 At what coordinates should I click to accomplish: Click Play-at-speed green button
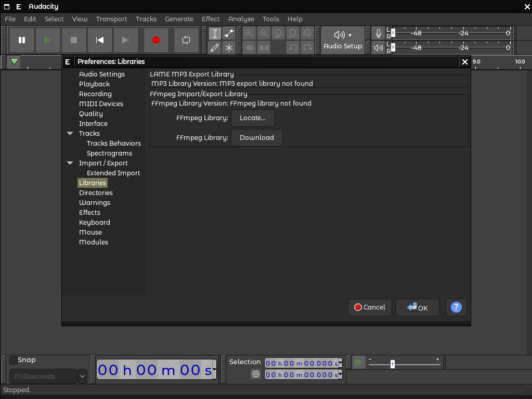(359, 363)
